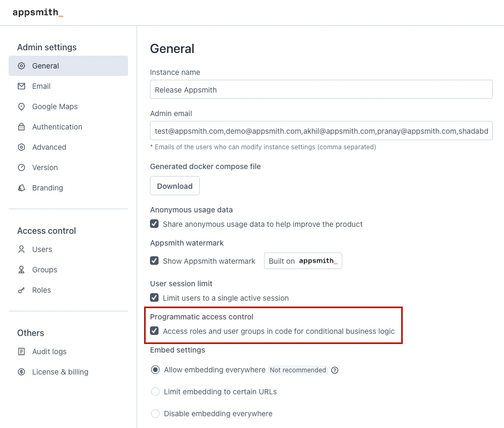
Task: Edit the Instance name field
Action: click(321, 89)
